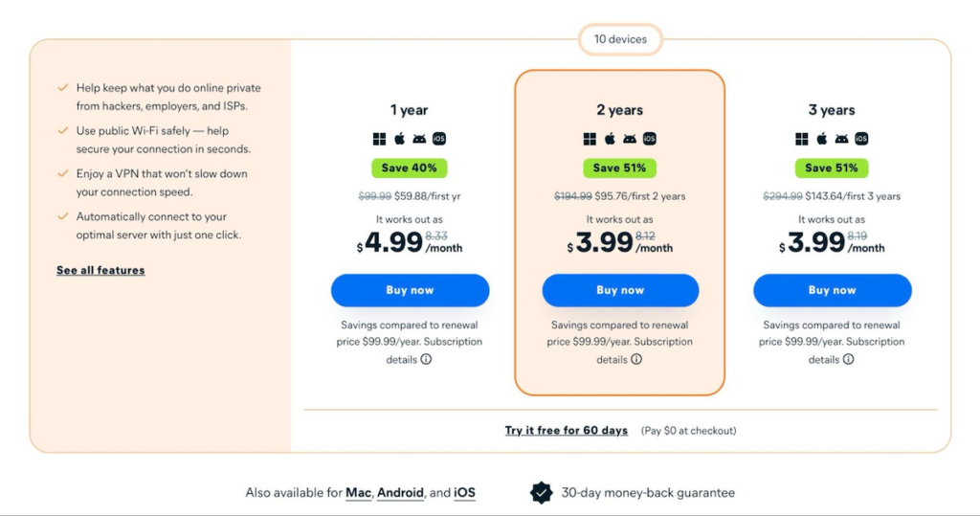Click Try it free for 60 days
This screenshot has width=980, height=516.
coord(567,431)
